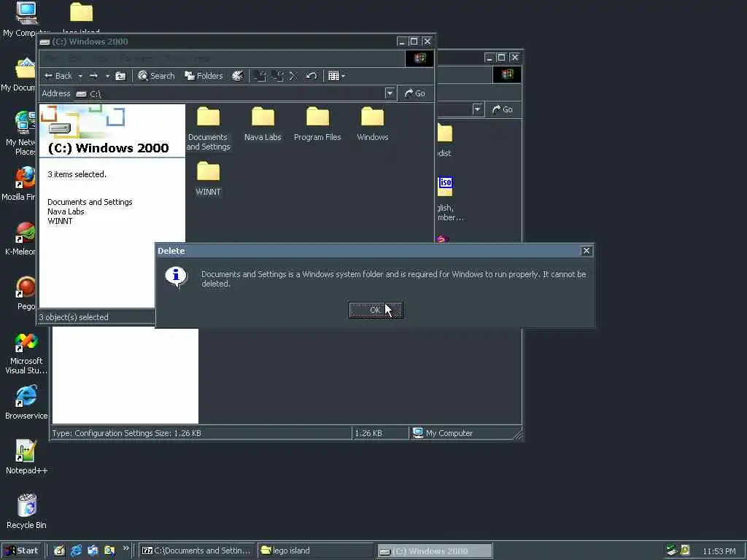Image resolution: width=747 pixels, height=560 pixels.
Task: Open My Network Places desktop icon
Action: click(x=25, y=122)
